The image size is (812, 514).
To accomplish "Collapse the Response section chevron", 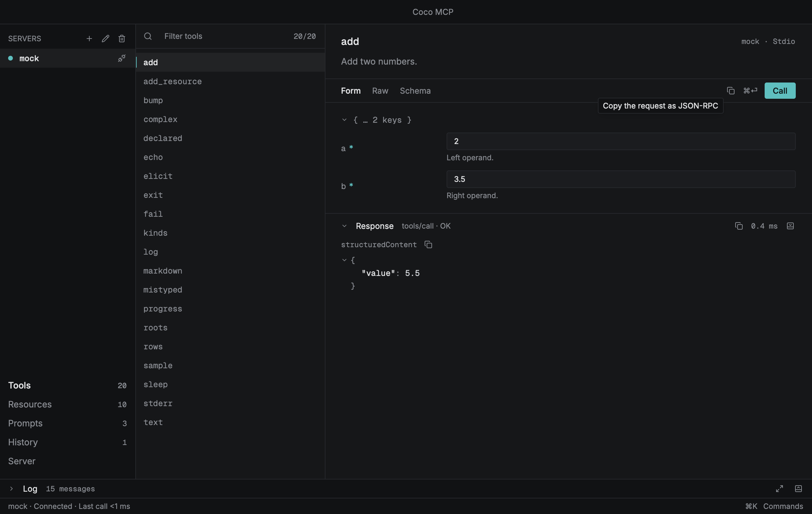I will pos(344,226).
